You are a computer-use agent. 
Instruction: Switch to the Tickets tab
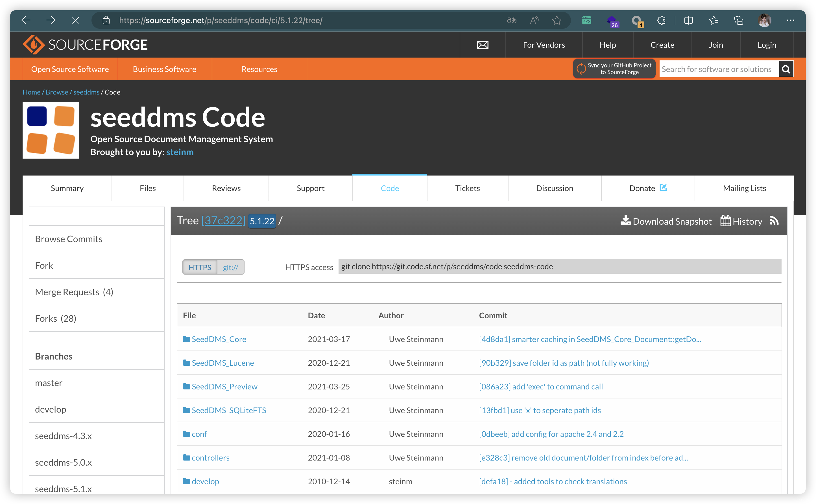pyautogui.click(x=467, y=188)
